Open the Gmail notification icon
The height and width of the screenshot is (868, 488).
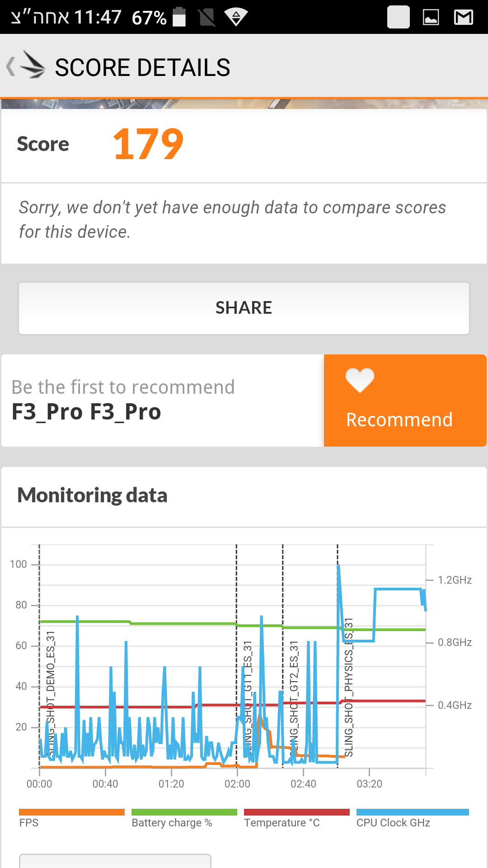point(463,17)
